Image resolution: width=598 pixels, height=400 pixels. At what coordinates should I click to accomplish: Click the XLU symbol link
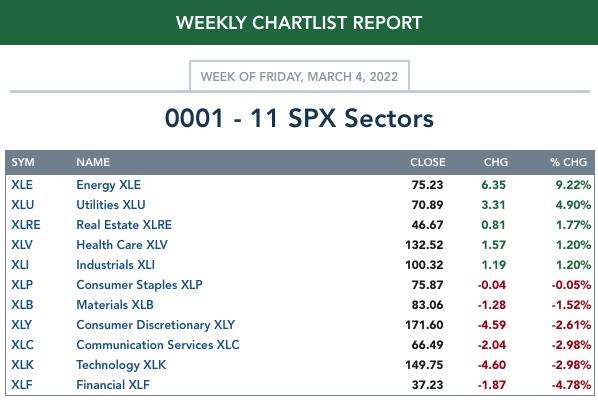click(23, 205)
